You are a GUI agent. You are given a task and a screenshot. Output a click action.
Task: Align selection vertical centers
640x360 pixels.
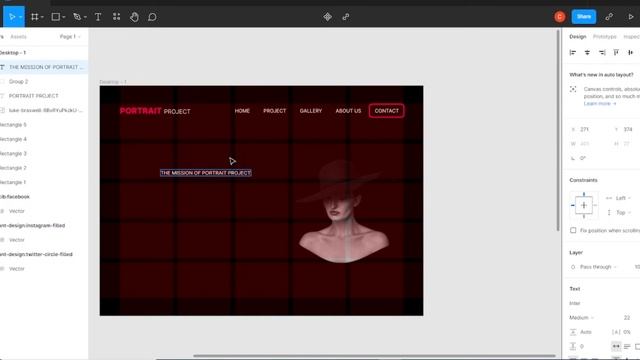pyautogui.click(x=631, y=53)
